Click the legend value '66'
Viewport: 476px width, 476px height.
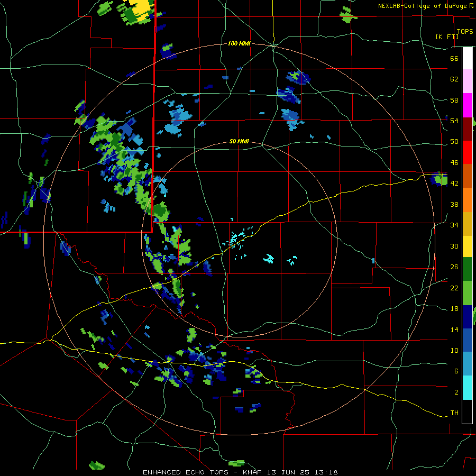click(x=454, y=58)
